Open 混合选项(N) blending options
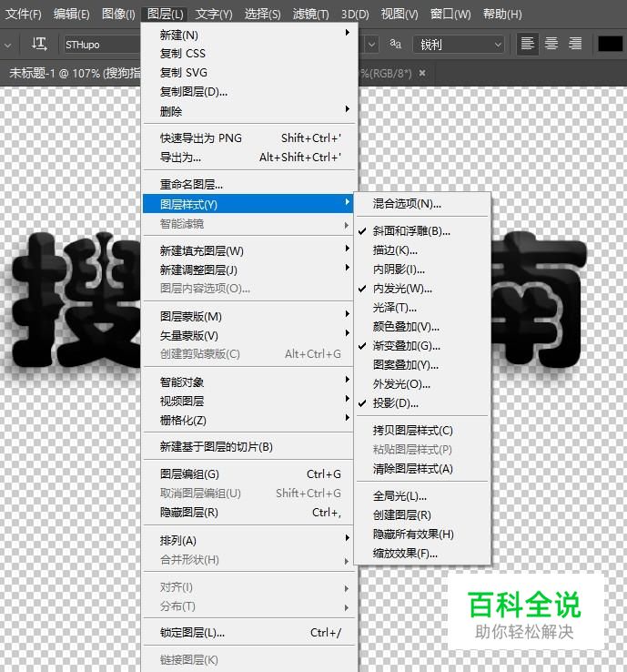This screenshot has height=672, width=627. (422, 204)
